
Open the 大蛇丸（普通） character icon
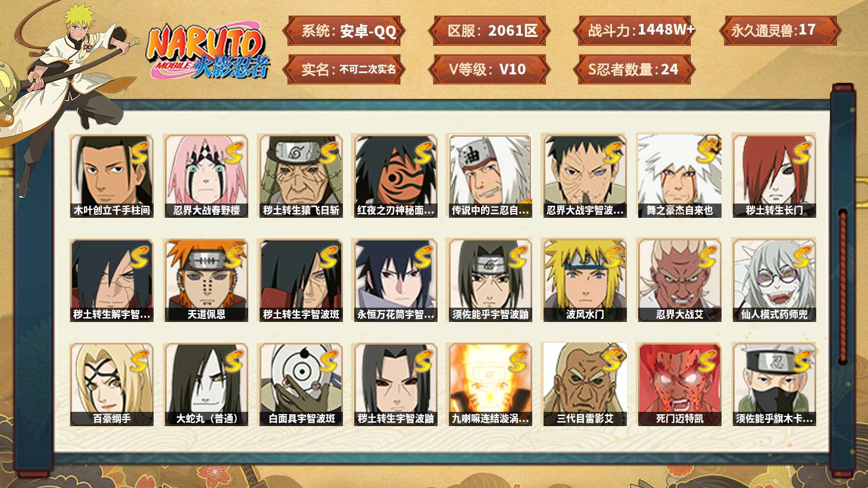[x=206, y=384]
